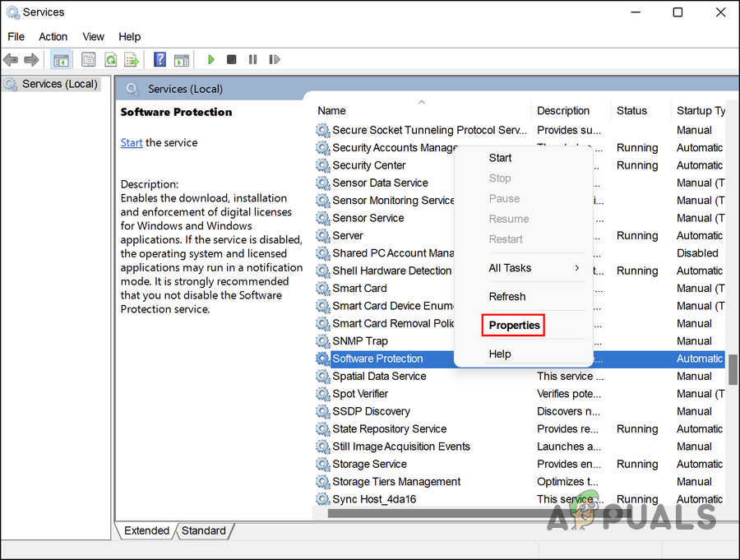Select the Sensor Data Service row
The image size is (740, 560).
pyautogui.click(x=520, y=183)
